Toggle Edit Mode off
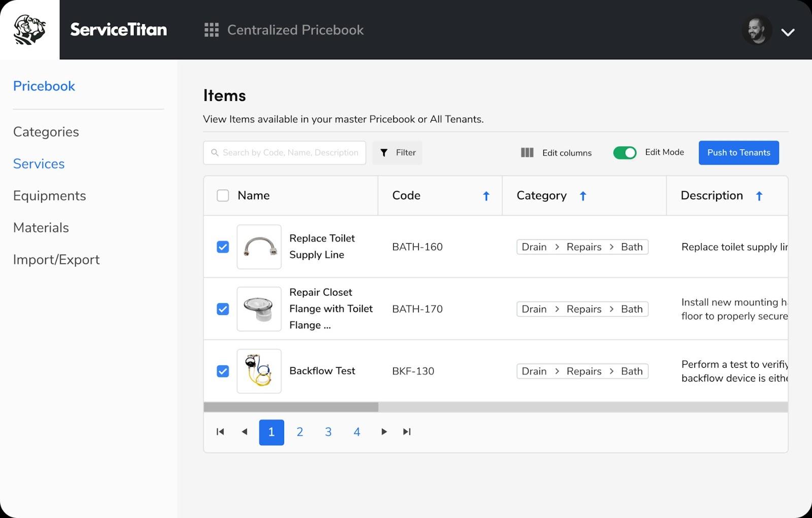Viewport: 812px width, 518px height. coord(625,152)
